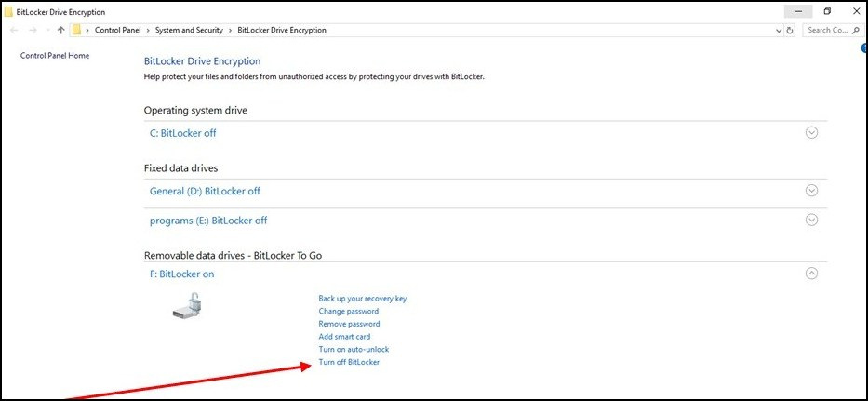Open the recent locations dropdown arrow
The width and height of the screenshot is (868, 401).
pyautogui.click(x=47, y=31)
